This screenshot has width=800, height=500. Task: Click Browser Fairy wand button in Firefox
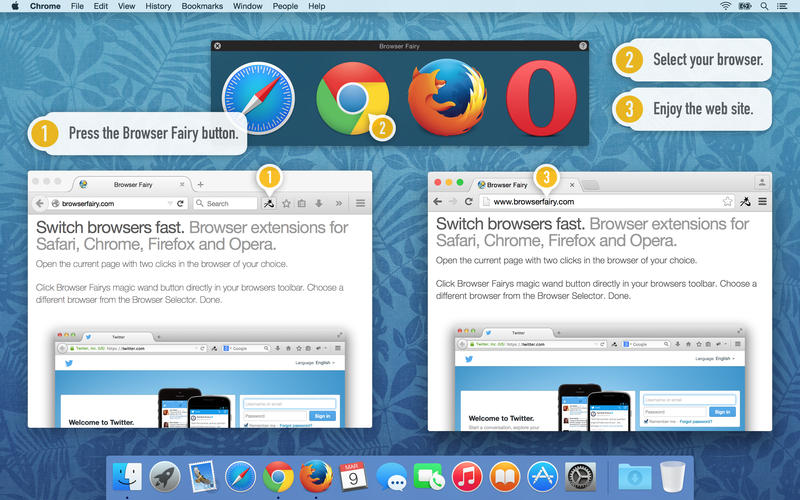pyautogui.click(x=269, y=203)
